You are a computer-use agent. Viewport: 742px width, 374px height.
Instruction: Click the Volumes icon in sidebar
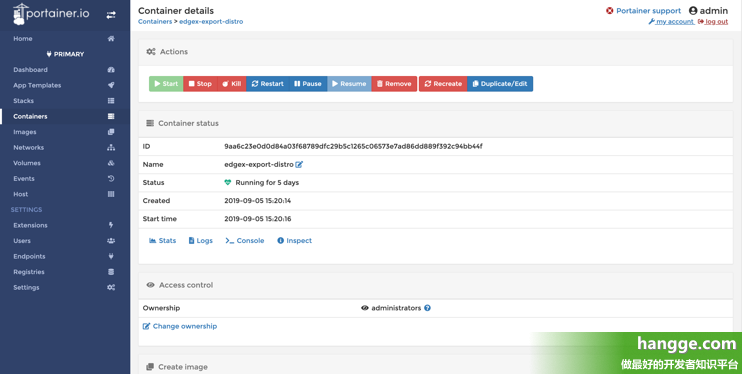(111, 163)
